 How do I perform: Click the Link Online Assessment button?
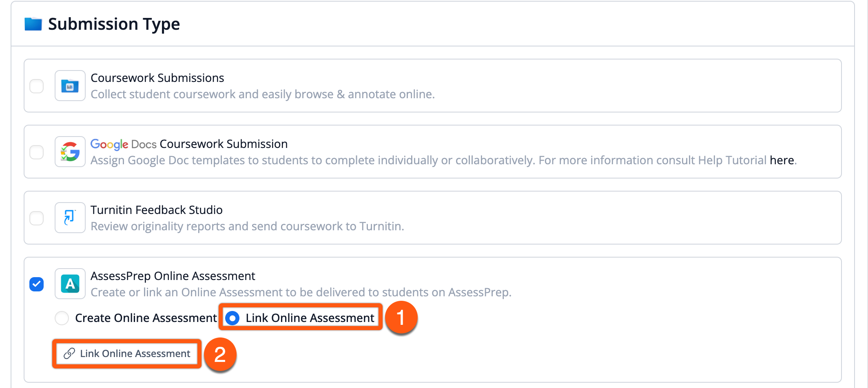[x=127, y=353]
